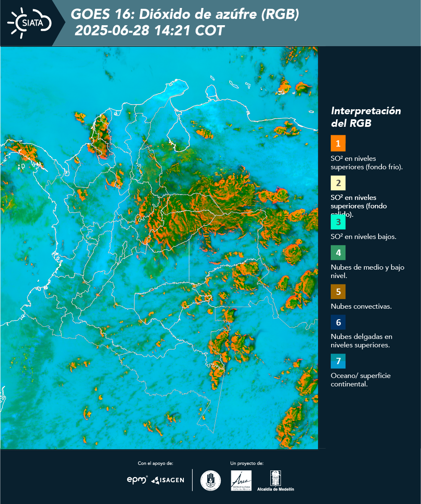
Task: Click the SIATA sun-and-cloud logo
Action: click(x=29, y=23)
